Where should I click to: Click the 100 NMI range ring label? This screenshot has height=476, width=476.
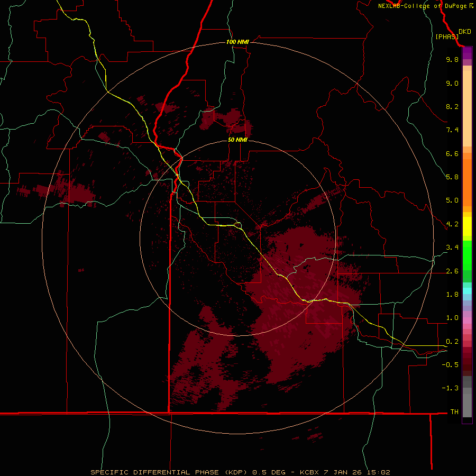[237, 42]
